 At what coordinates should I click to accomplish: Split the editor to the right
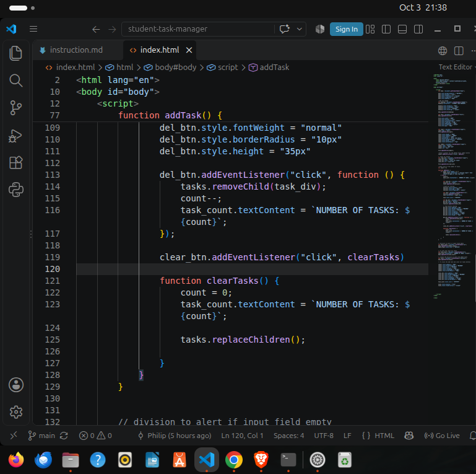click(x=459, y=51)
